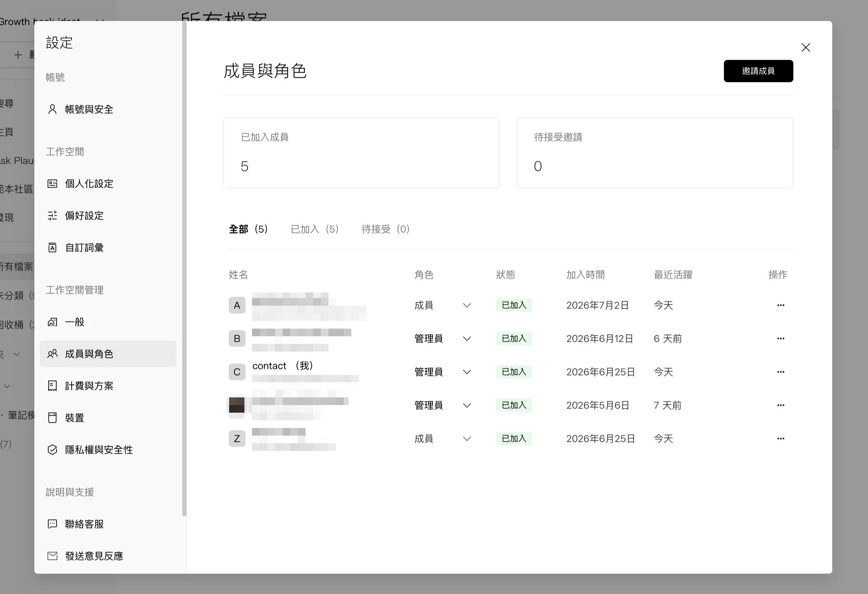Image resolution: width=868 pixels, height=594 pixels.
Task: Select the 全部 (5) tab
Action: [248, 229]
